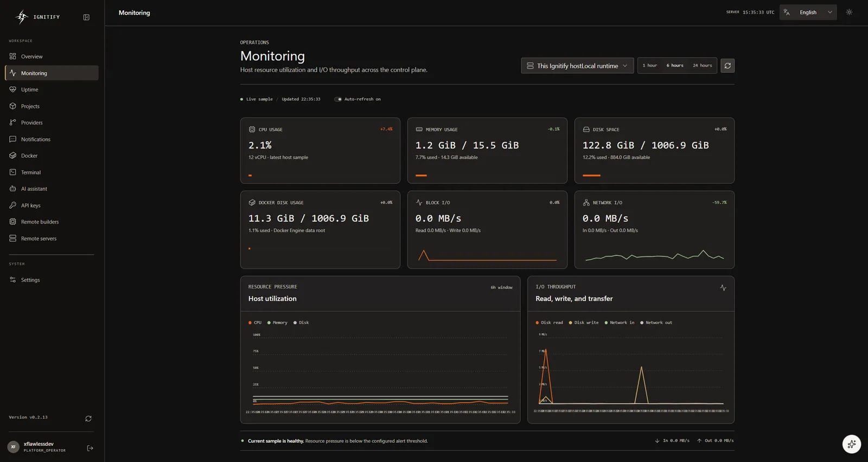Select the 1 hour time range
Viewport: 868px width, 462px height.
point(650,66)
